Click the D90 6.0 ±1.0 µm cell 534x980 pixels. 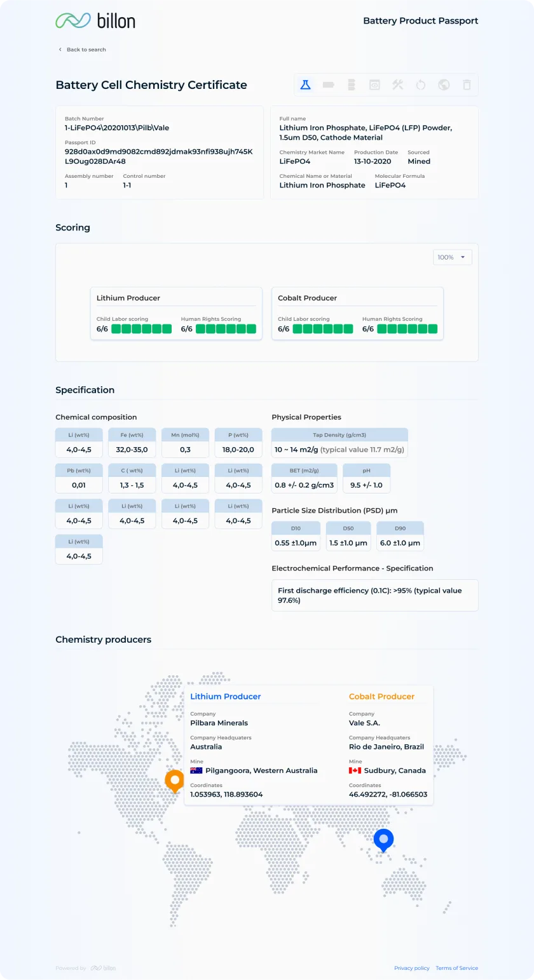click(400, 536)
